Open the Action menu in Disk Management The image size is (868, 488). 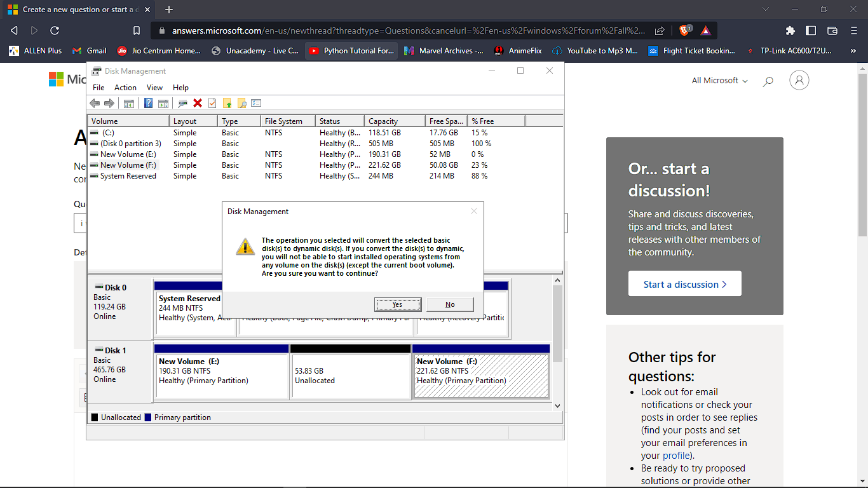click(125, 88)
